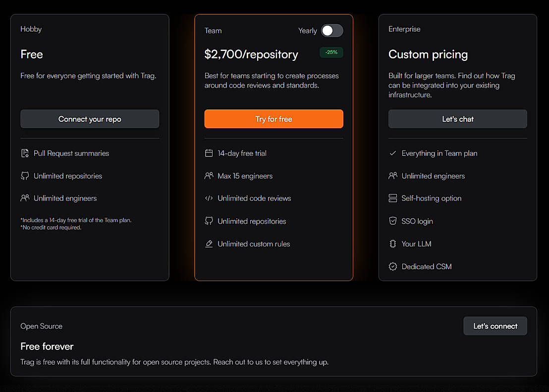Click the code brackets icon for Unlimited code reviews
This screenshot has width=549, height=392.
pos(209,198)
